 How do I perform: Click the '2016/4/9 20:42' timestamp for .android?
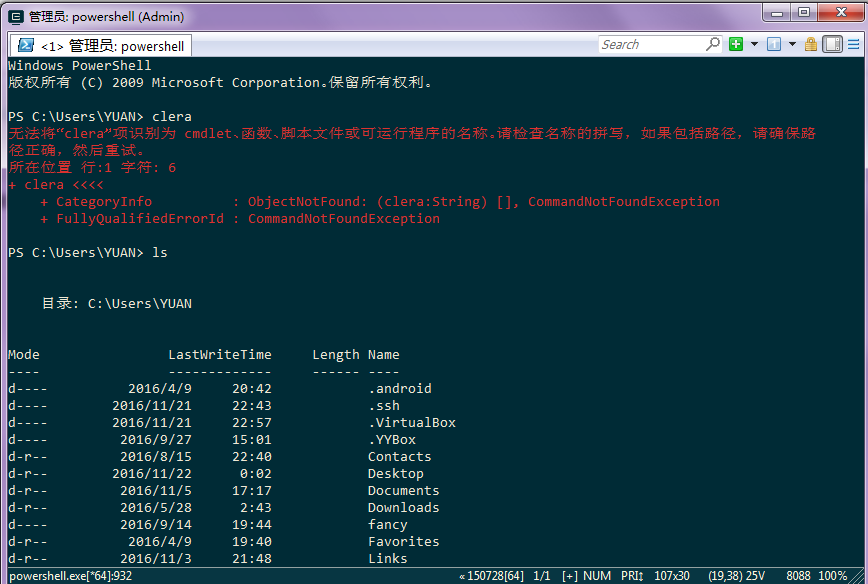(x=200, y=389)
